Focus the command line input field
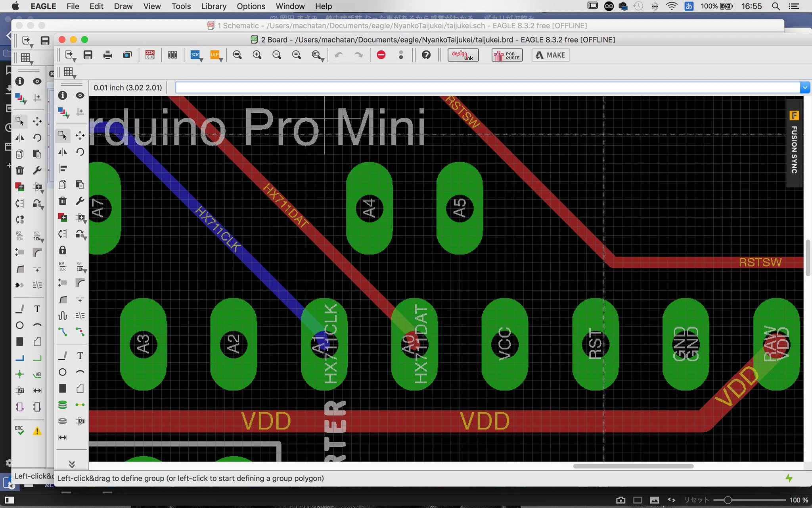812x508 pixels. 488,87
